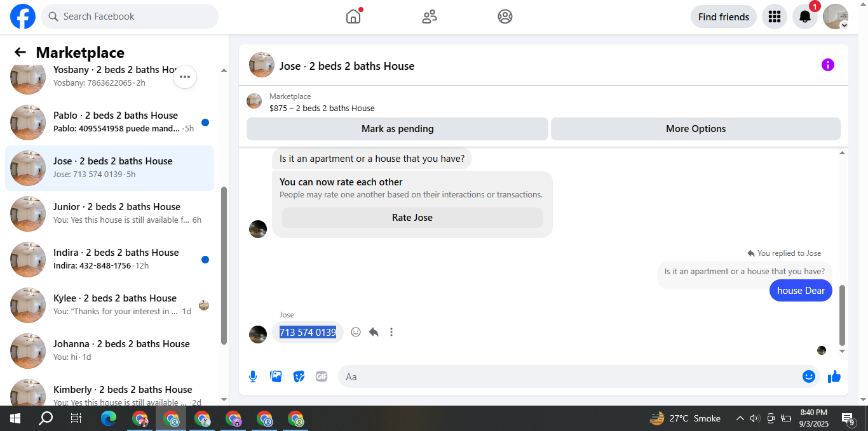Click the conversation list scroll-up arrow
The image size is (868, 431).
click(x=224, y=70)
